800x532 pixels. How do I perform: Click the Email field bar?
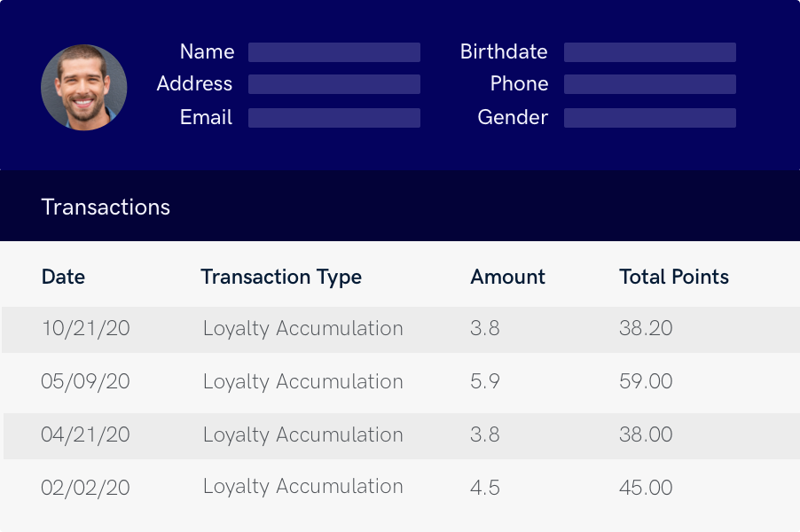pyautogui.click(x=333, y=118)
